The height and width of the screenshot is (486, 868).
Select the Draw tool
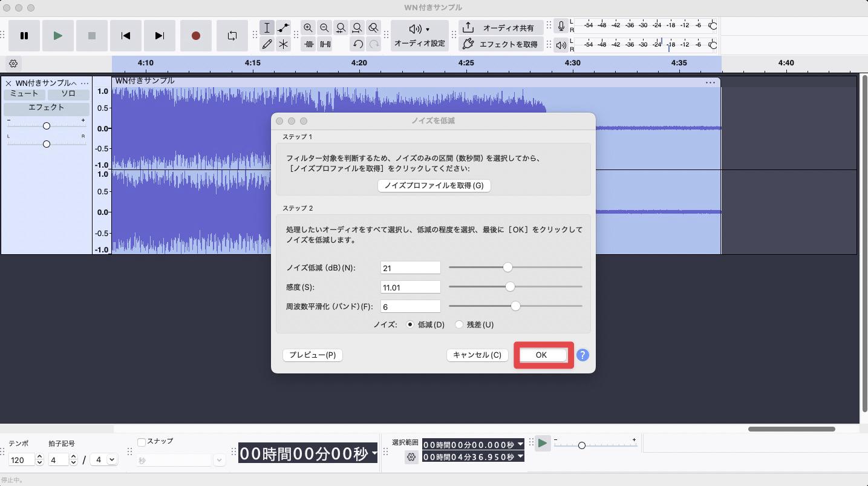click(x=267, y=44)
